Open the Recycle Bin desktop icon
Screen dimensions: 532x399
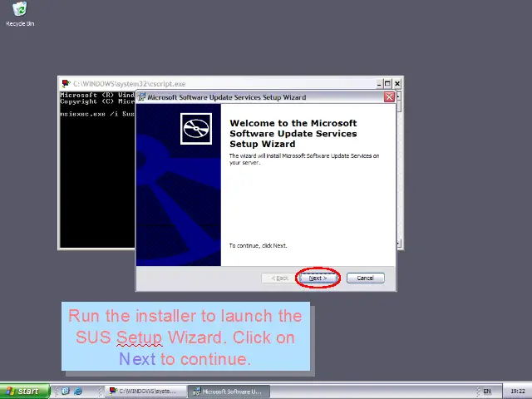(20, 14)
